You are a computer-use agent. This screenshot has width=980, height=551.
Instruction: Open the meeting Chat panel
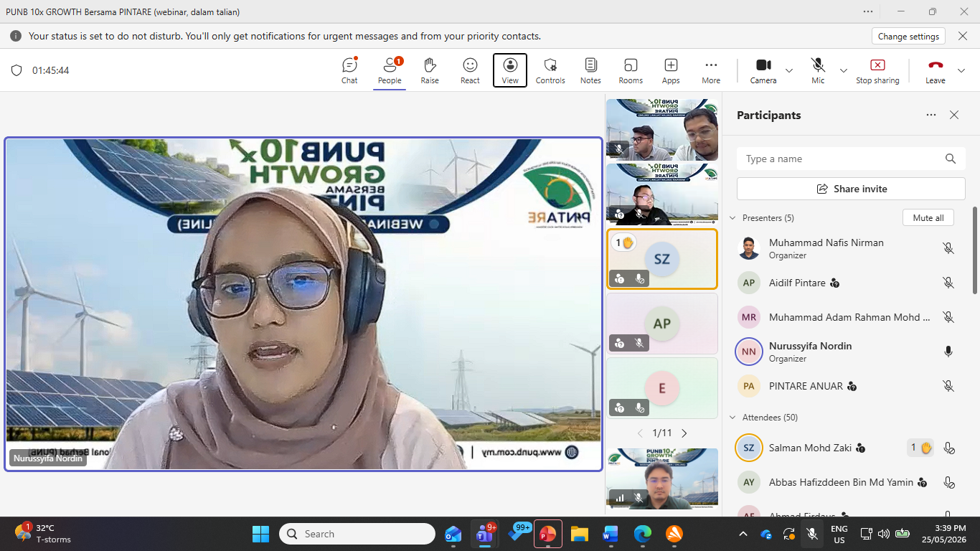click(x=349, y=70)
